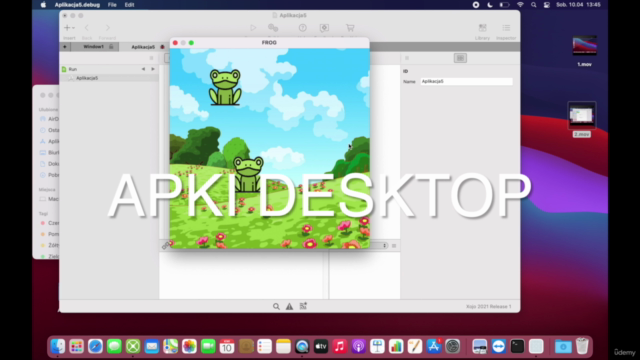Open System Preferences from the Dock

[x=452, y=347]
